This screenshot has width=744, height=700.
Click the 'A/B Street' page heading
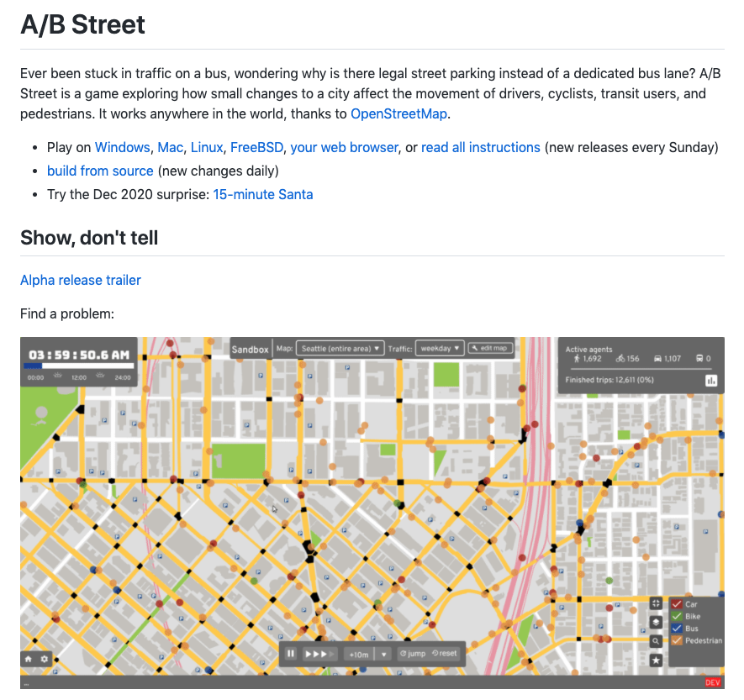(82, 24)
